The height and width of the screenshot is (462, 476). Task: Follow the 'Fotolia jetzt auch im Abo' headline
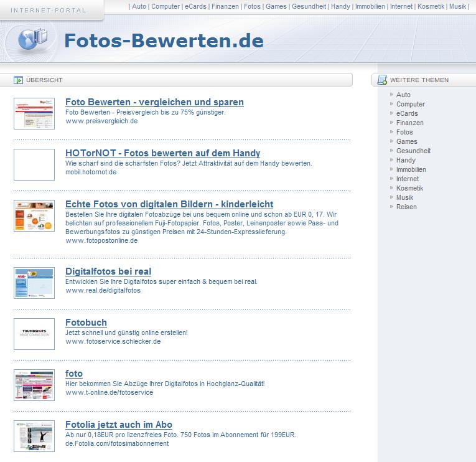point(119,425)
